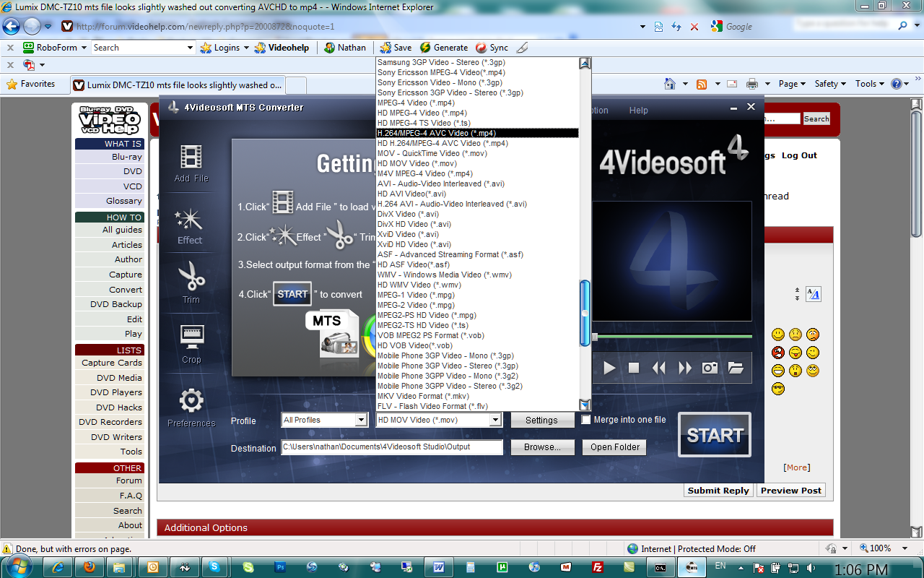Viewport: 924px width, 578px height.
Task: Click the read mail icon
Action: pos(732,84)
